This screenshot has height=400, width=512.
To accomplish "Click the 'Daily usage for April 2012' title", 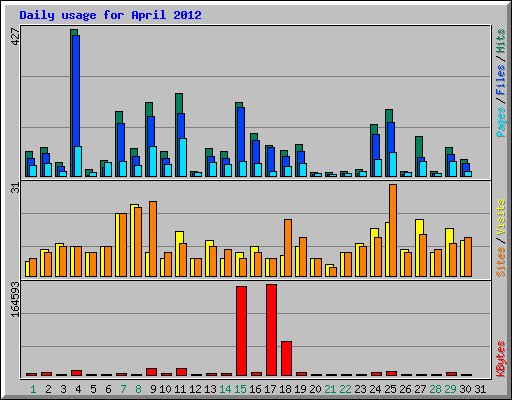I will pos(110,15).
